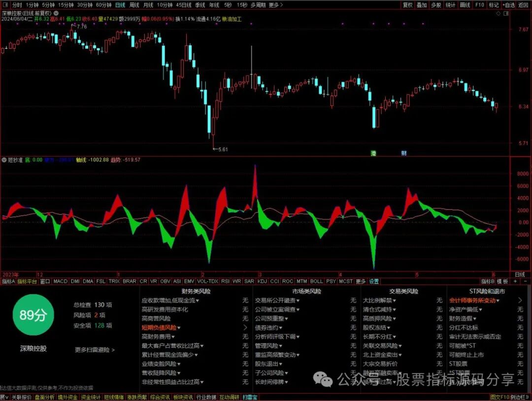The image size is (532, 401).
Task: Add stock with +自选 button
Action: (508, 5)
